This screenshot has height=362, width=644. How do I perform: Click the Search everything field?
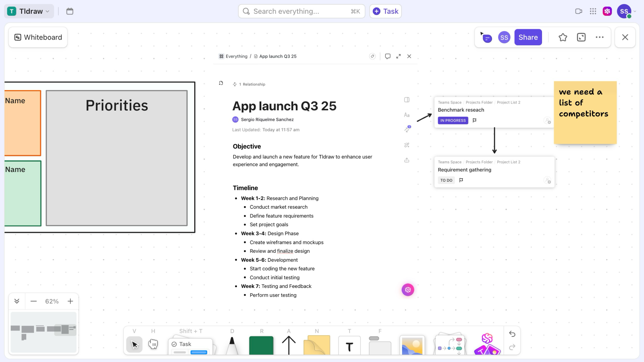point(301,11)
